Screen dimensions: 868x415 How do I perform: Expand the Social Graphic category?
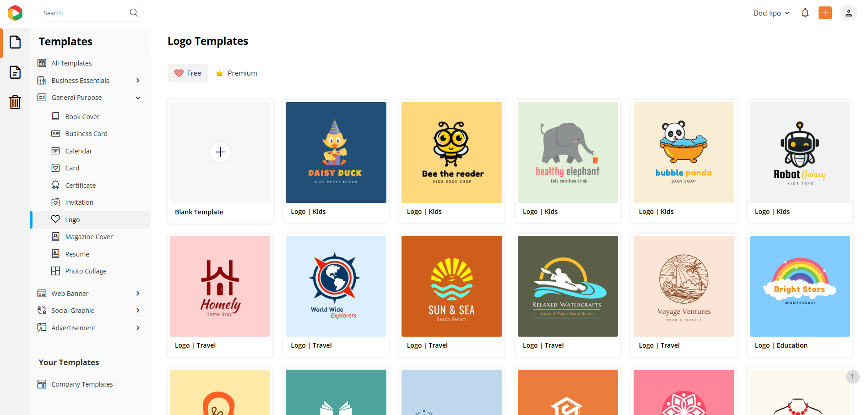137,310
